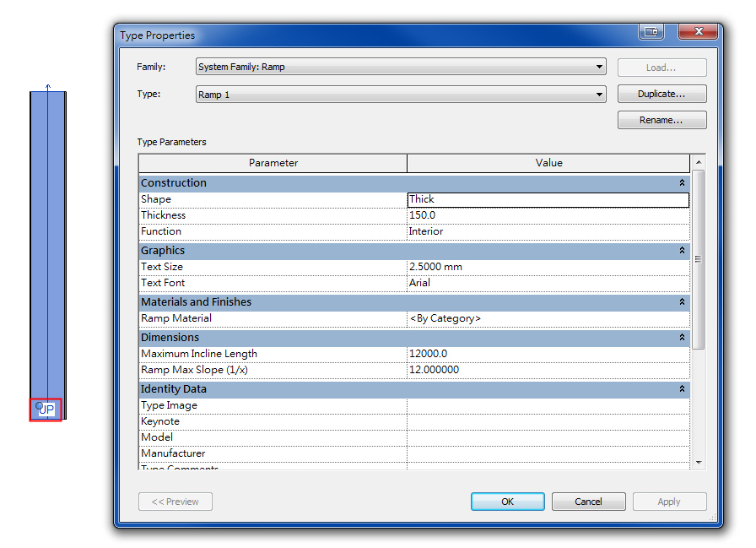Viewport: 756px width, 548px height.
Task: Edit the Thickness value 150.0
Action: click(x=548, y=215)
